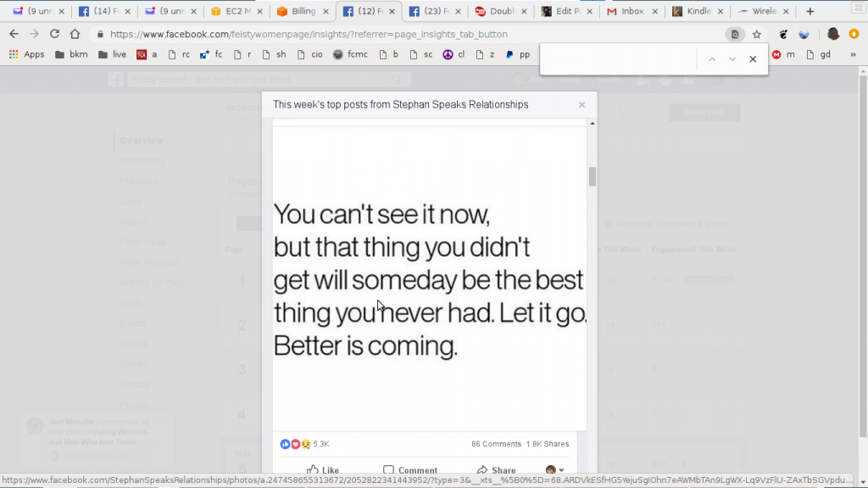Click the reaction emojis next to 5.3K
Image resolution: width=868 pixels, height=488 pixels.
[x=295, y=444]
